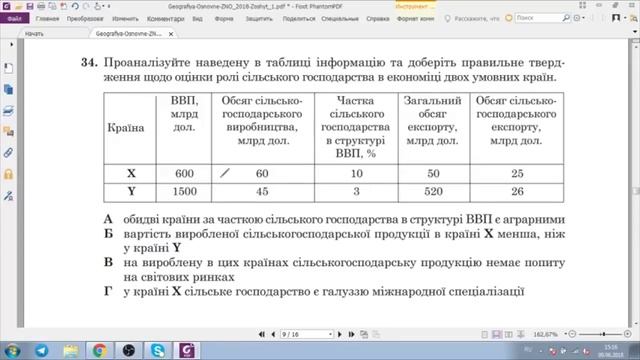Go to the last page button
The image size is (640, 360).
pos(351,334)
